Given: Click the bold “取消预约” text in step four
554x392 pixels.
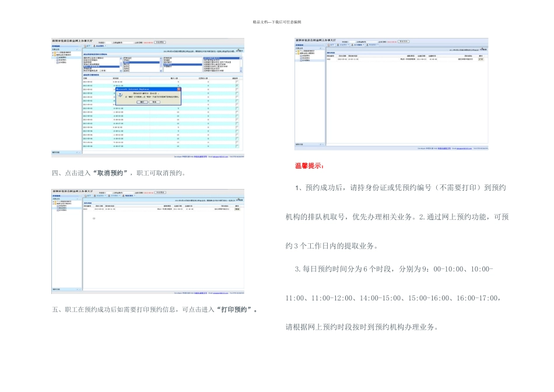Looking at the screenshot, I should click(110, 173).
